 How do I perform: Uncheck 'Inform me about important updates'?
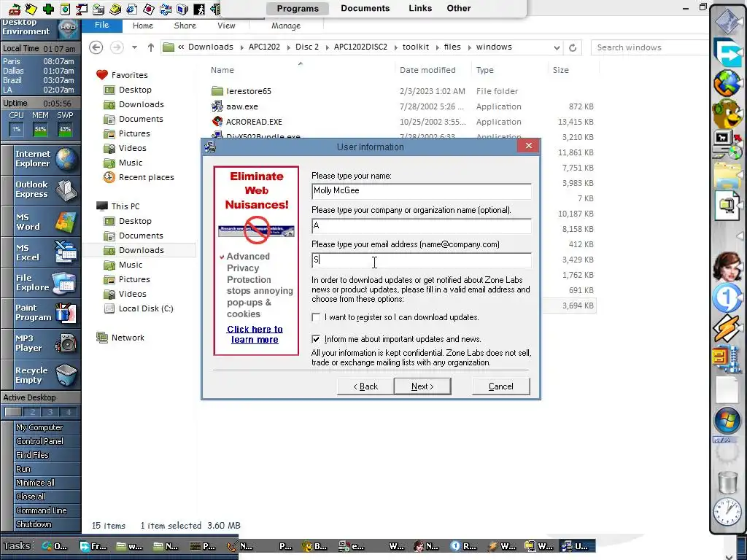316,339
